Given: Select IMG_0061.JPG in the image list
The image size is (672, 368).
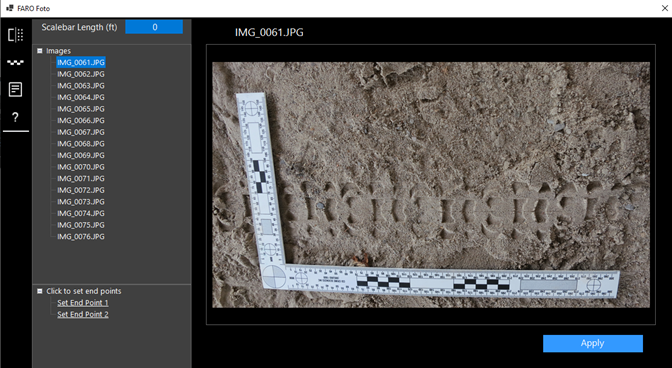Looking at the screenshot, I should click(81, 63).
